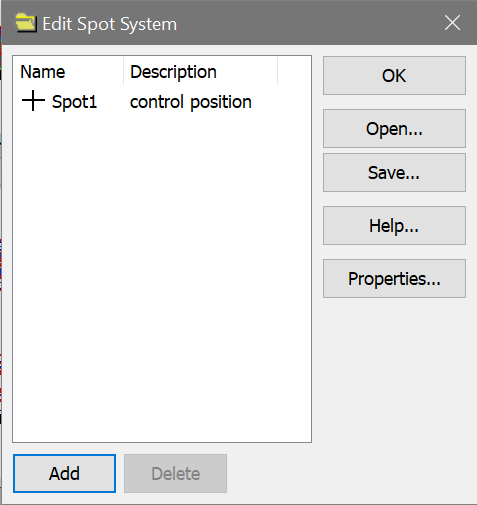
Task: Open the Help... documentation
Action: click(x=394, y=226)
